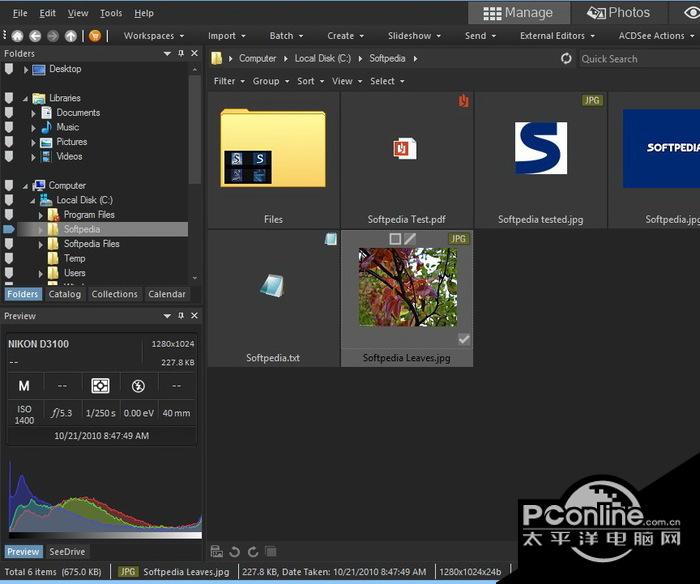Click the Group dropdown
700x584 pixels.
[271, 81]
